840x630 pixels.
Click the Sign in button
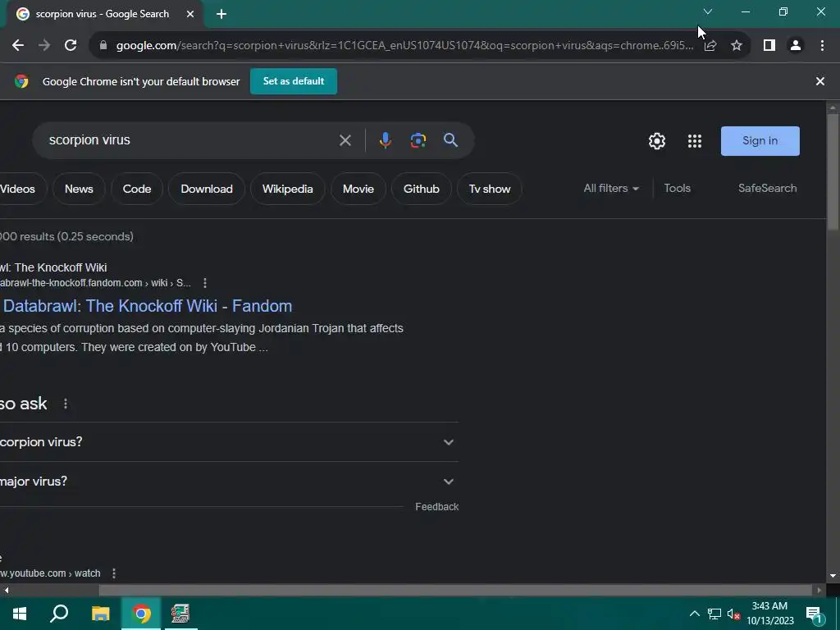click(760, 141)
